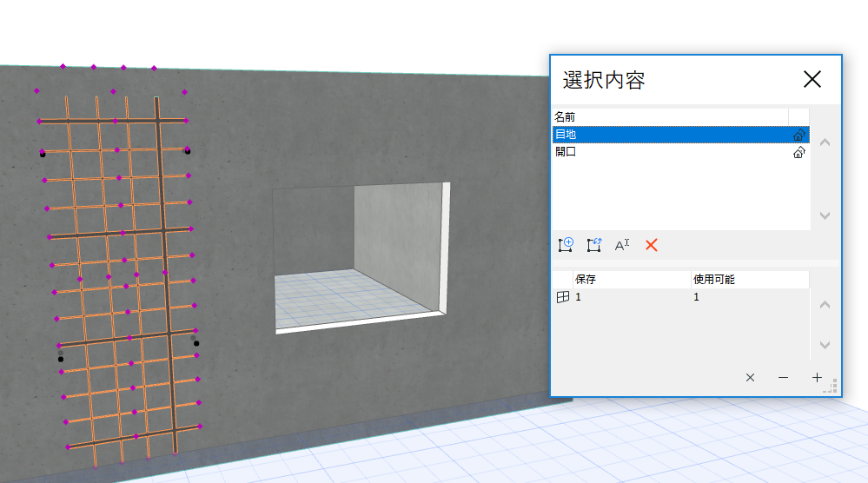Screen dimensions: 868x483
Task: Click the upper list scroll-up chevron
Action: pos(825,142)
